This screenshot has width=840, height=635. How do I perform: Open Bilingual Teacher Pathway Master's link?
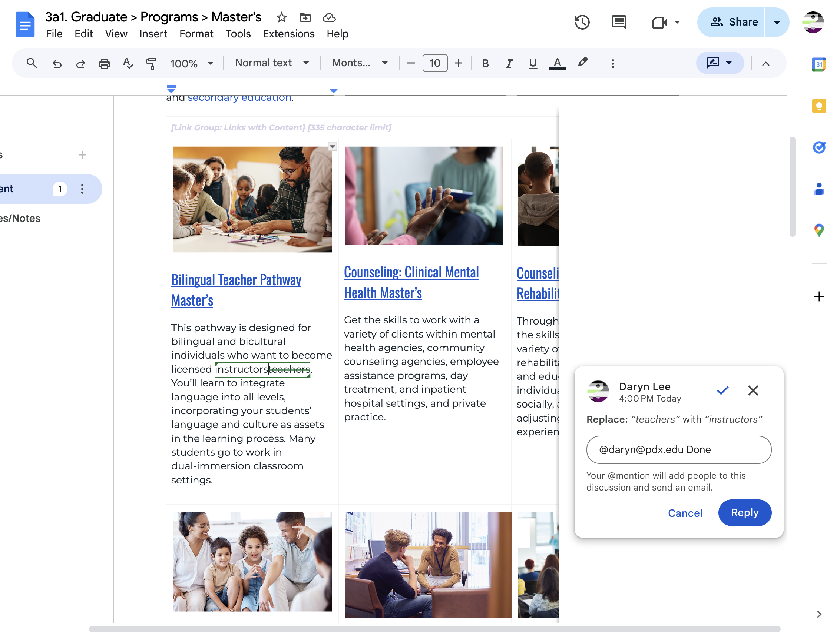coord(236,290)
